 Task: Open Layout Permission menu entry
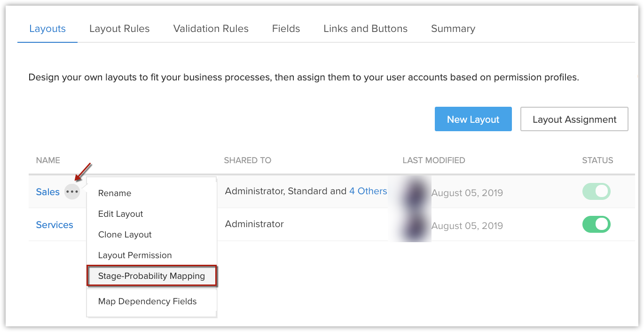pyautogui.click(x=135, y=255)
